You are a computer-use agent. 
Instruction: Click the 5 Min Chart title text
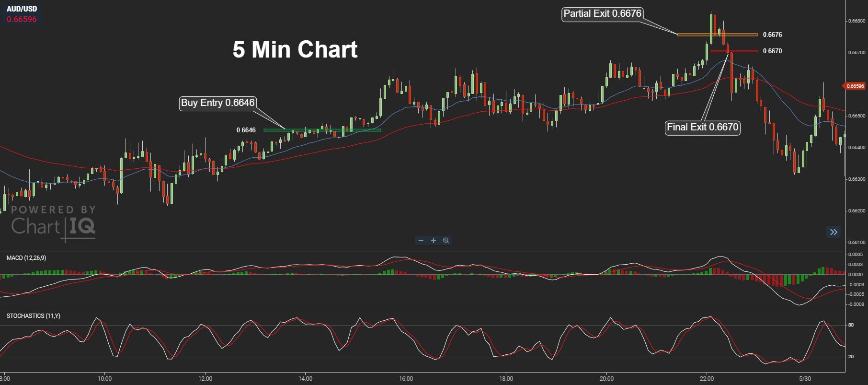pos(295,49)
